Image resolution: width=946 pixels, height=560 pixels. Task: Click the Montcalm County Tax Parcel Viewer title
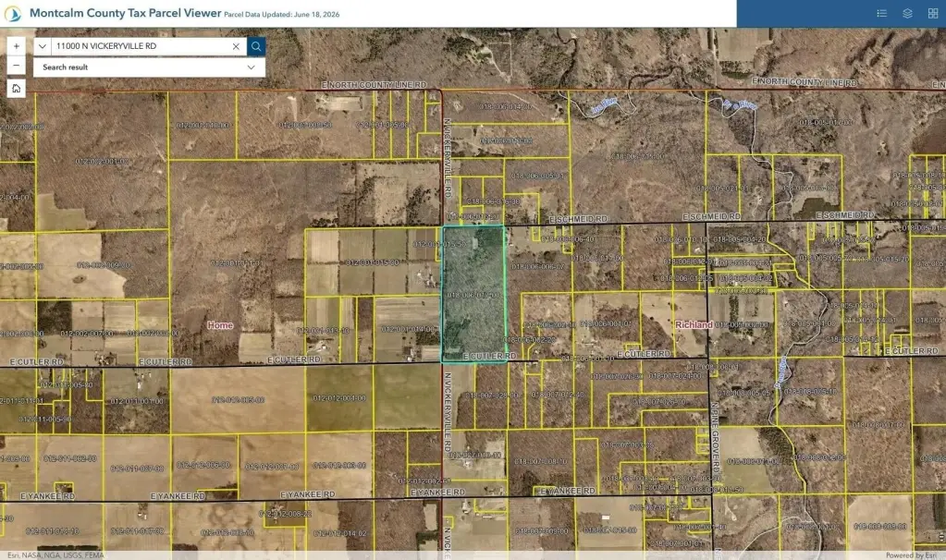click(x=126, y=13)
